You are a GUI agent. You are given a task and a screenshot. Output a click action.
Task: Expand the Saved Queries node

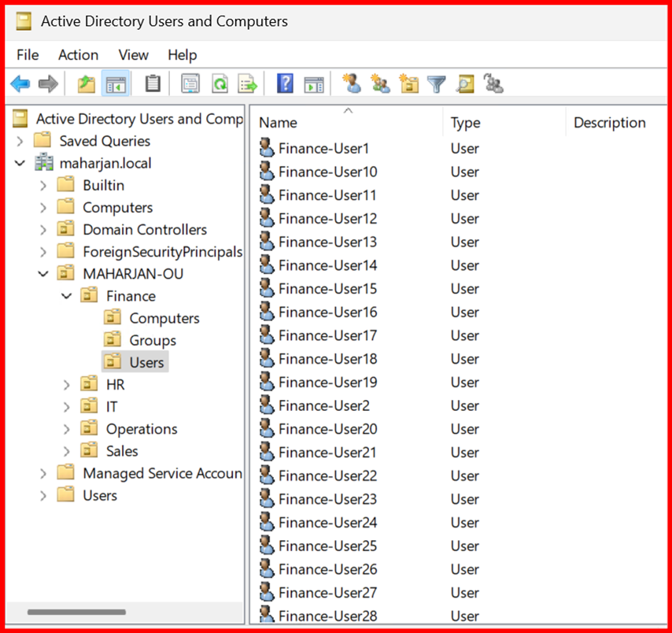click(x=20, y=142)
